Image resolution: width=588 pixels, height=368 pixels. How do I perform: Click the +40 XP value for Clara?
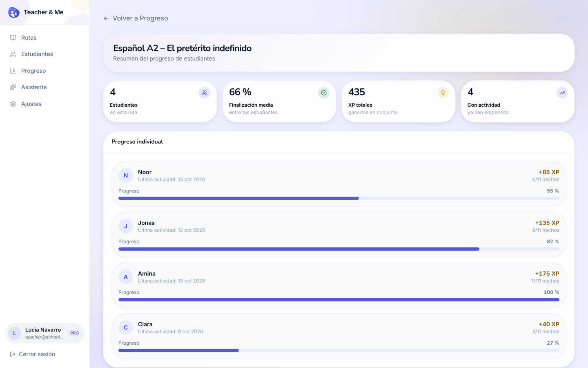[x=549, y=324]
